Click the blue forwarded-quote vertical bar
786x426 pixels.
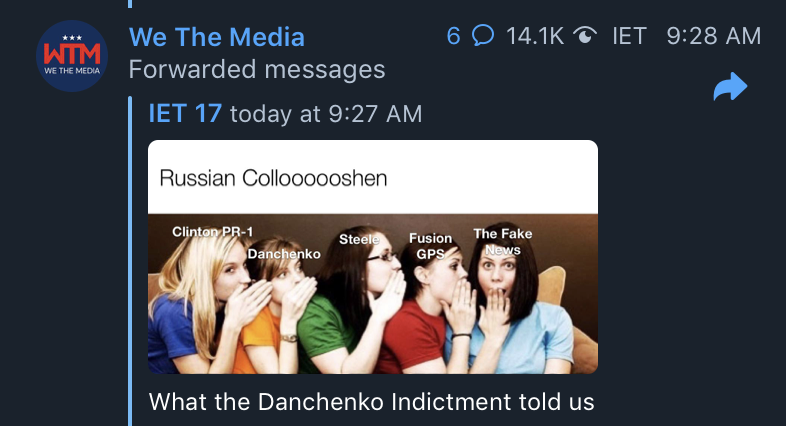tap(130, 261)
